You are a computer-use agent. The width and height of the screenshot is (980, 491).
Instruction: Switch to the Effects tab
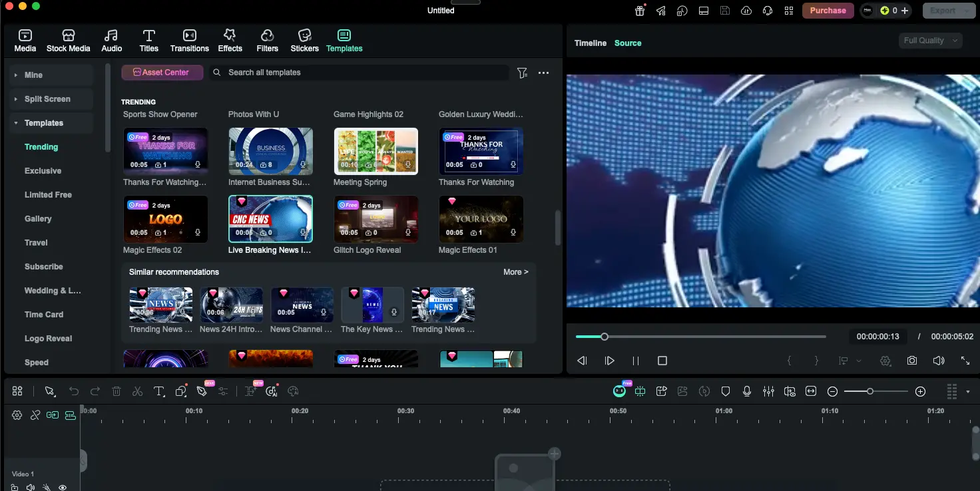230,40
